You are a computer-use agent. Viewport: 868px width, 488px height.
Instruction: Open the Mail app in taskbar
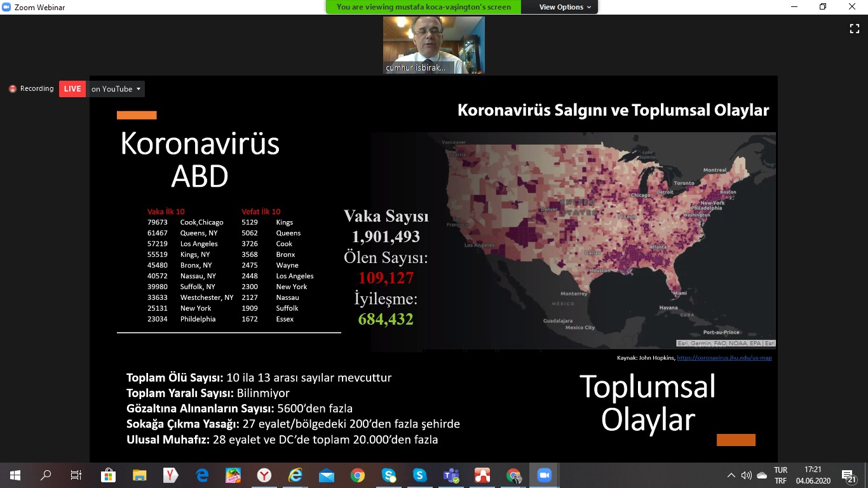327,475
